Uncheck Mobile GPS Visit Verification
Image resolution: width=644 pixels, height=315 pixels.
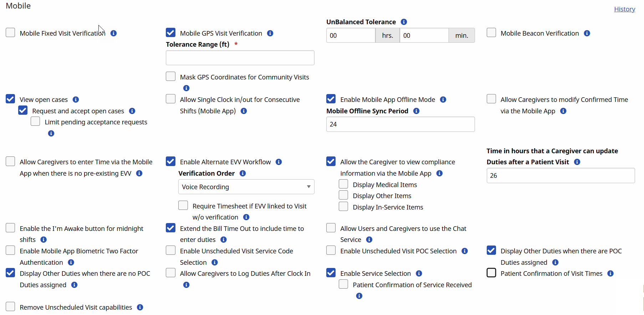click(x=170, y=33)
